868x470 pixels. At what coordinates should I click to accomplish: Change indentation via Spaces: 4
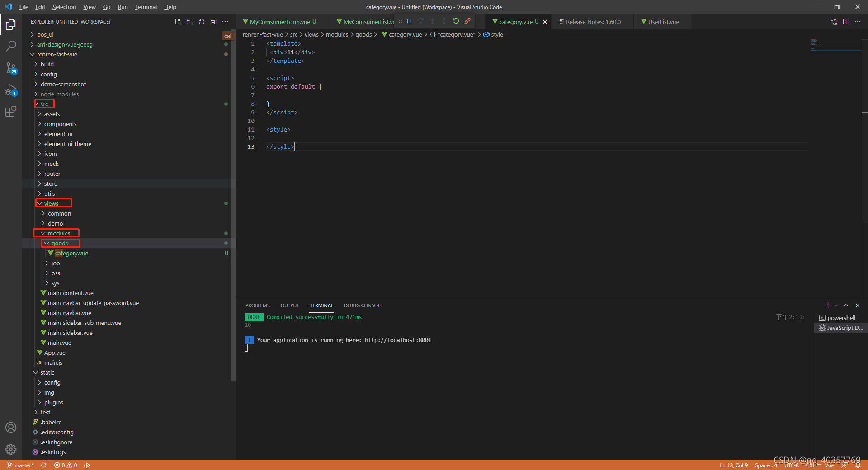tap(766, 465)
